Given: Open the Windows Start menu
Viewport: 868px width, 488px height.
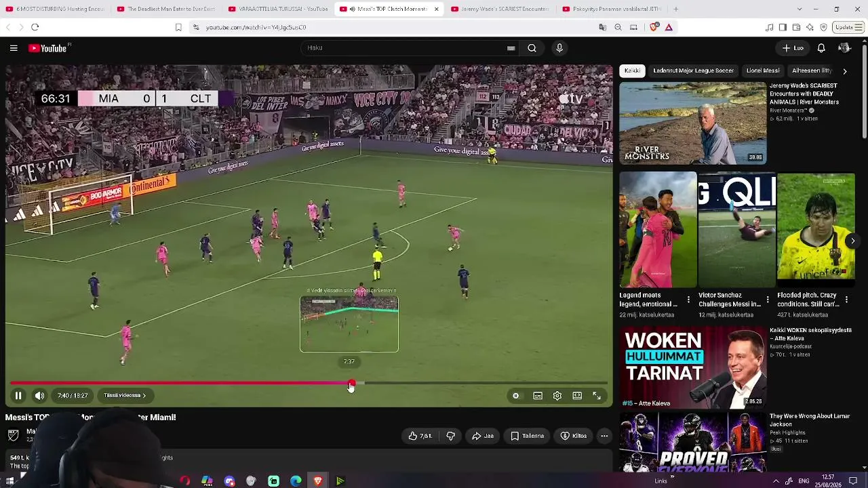Looking at the screenshot, I should coord(10,481).
